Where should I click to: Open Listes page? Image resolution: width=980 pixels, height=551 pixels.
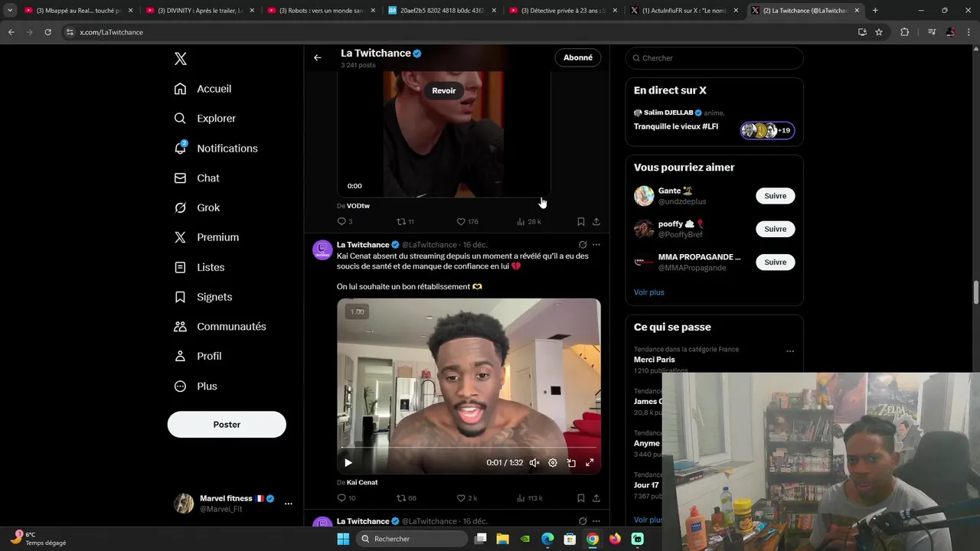(199, 267)
